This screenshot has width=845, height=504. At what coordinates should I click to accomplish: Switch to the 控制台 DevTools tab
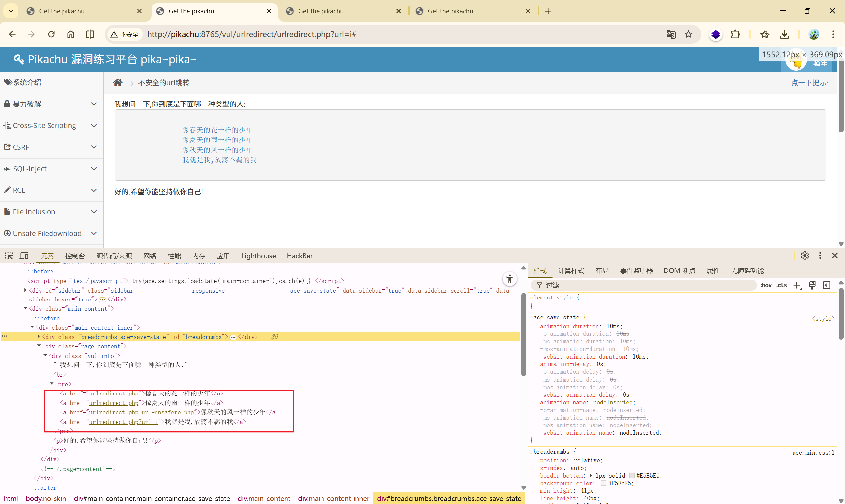(75, 256)
